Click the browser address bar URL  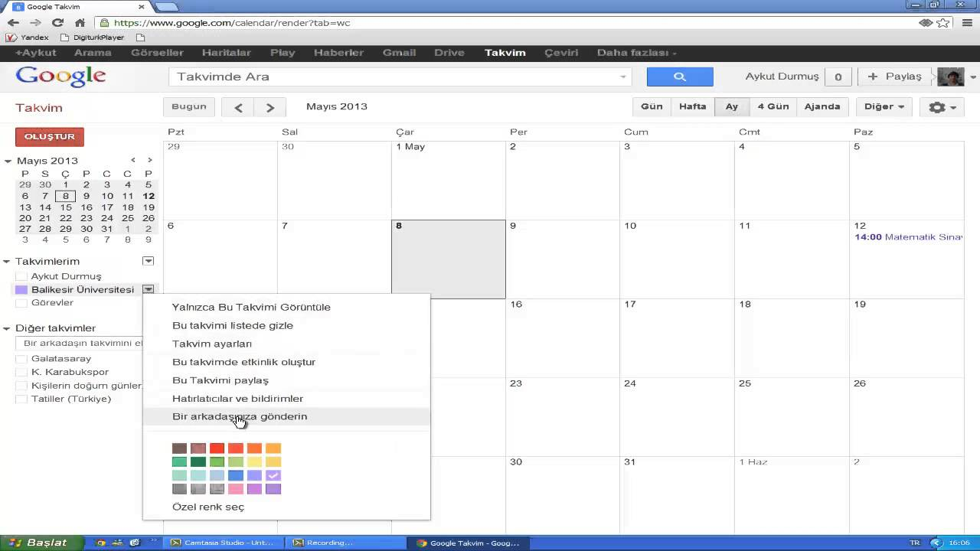(x=232, y=23)
